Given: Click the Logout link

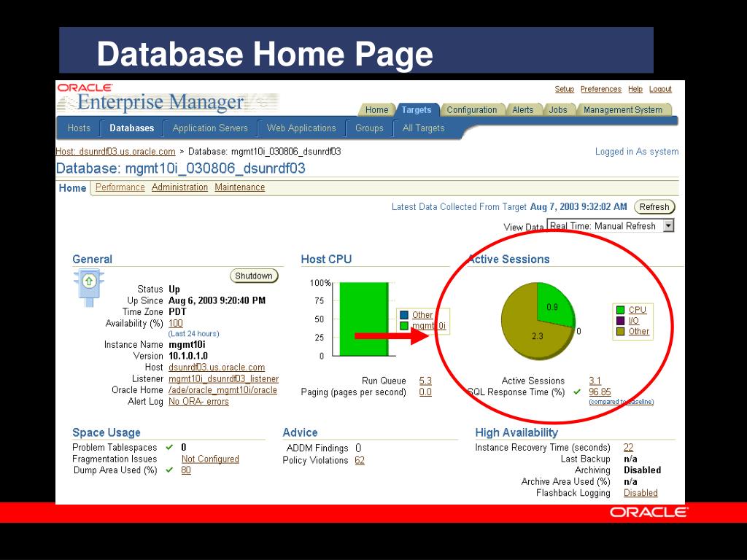Looking at the screenshot, I should coord(660,89).
